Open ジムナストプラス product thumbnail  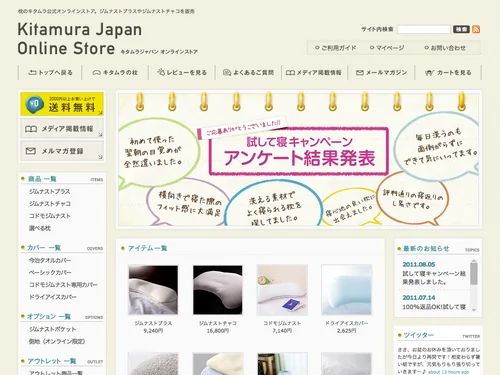153,290
